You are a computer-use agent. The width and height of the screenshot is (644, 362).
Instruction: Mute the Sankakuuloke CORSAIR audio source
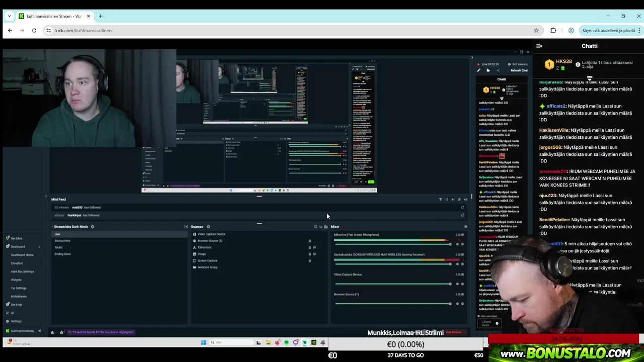click(x=457, y=264)
